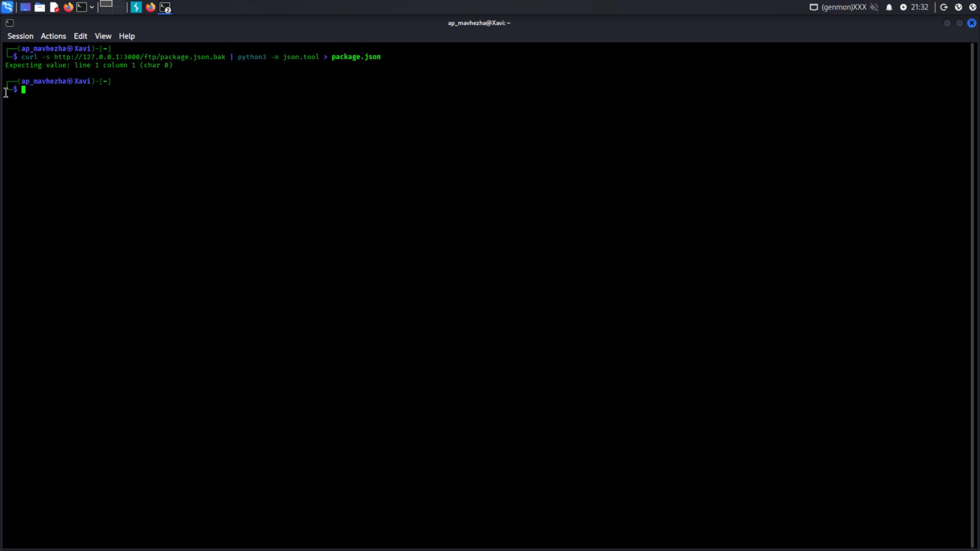
Task: Click the terminal vertical scrollbar
Action: point(972,295)
